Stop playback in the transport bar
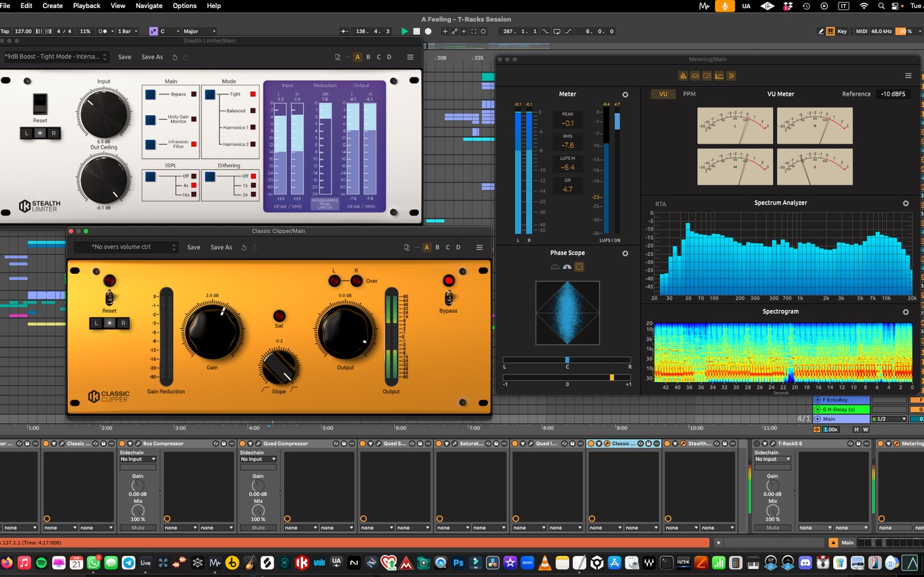Screen dimensions: 924x577 click(416, 31)
